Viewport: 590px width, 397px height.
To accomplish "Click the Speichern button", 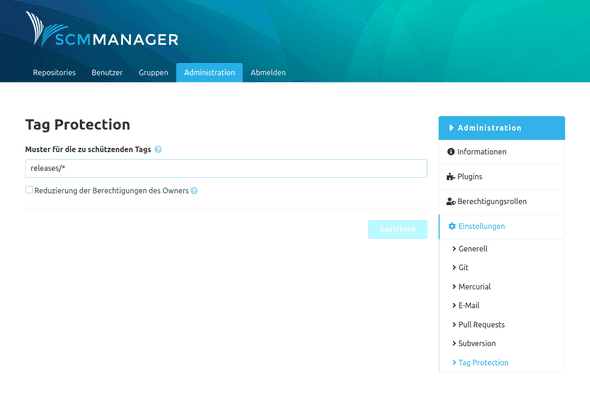I will 397,229.
